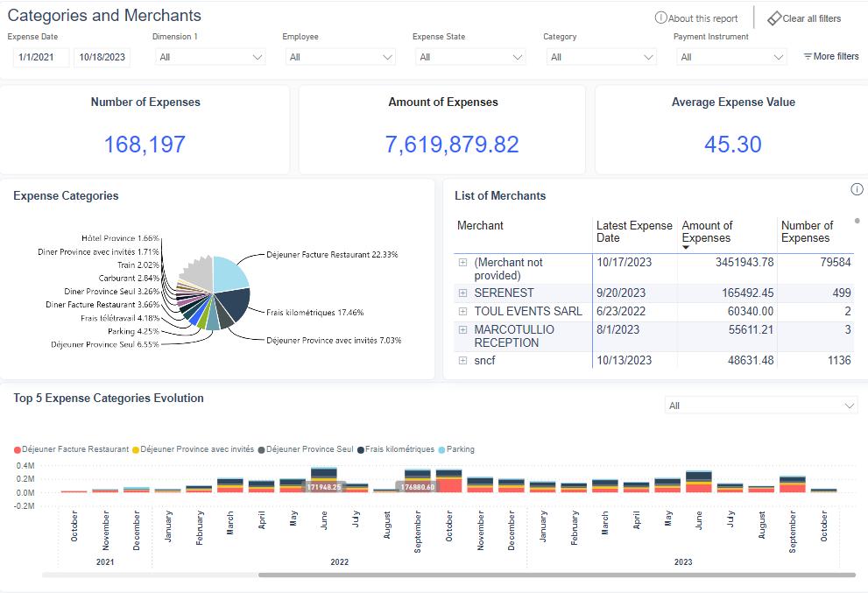Open the More filters icon

808,57
